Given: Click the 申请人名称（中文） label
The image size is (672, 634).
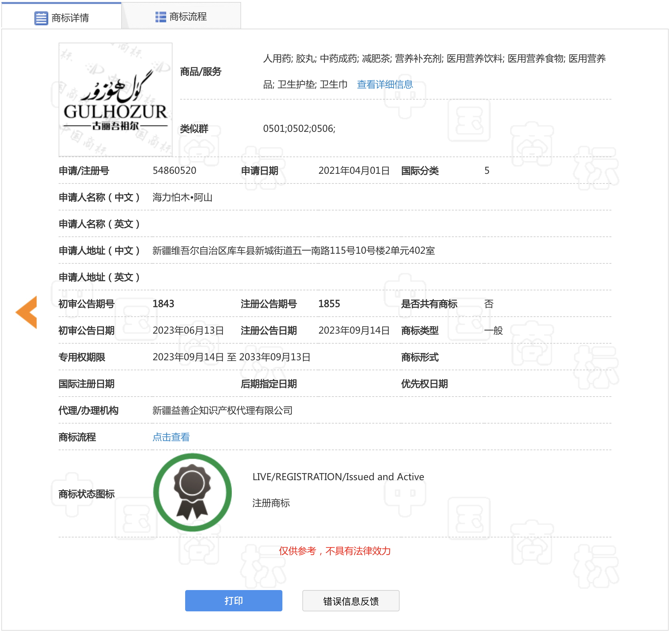Looking at the screenshot, I should point(99,197).
